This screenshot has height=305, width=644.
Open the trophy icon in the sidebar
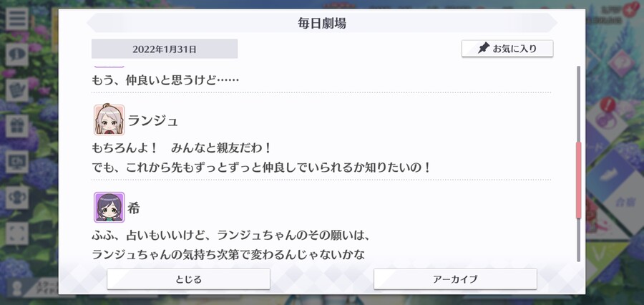(x=17, y=198)
